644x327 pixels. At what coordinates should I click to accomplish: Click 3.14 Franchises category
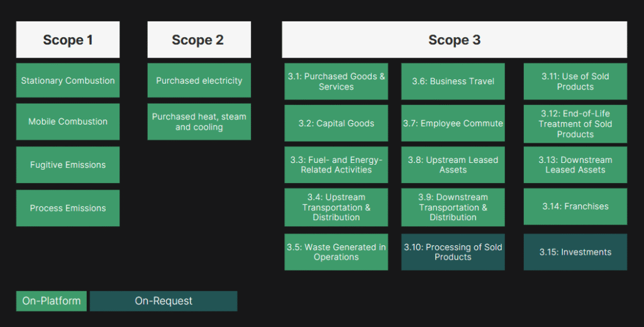pyautogui.click(x=575, y=207)
